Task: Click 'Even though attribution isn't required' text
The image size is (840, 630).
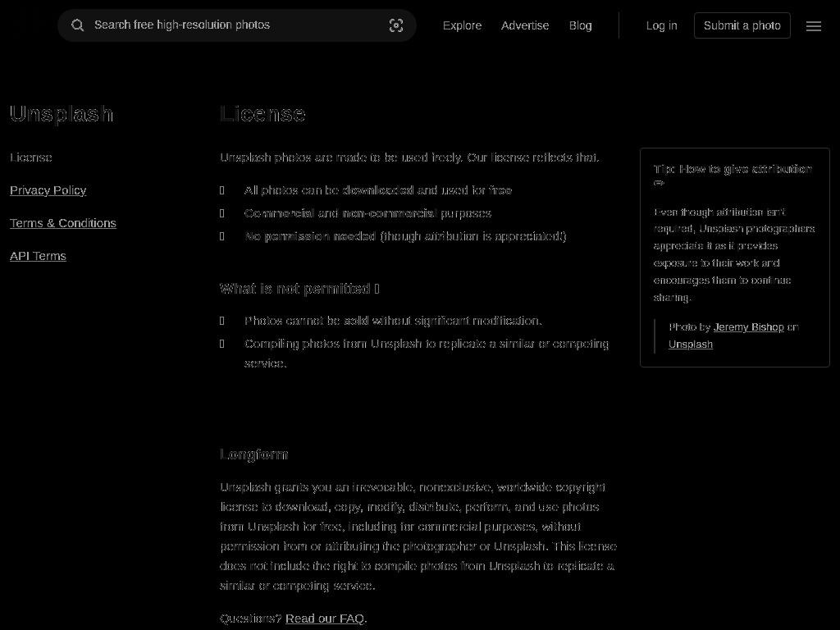Action: [x=734, y=254]
